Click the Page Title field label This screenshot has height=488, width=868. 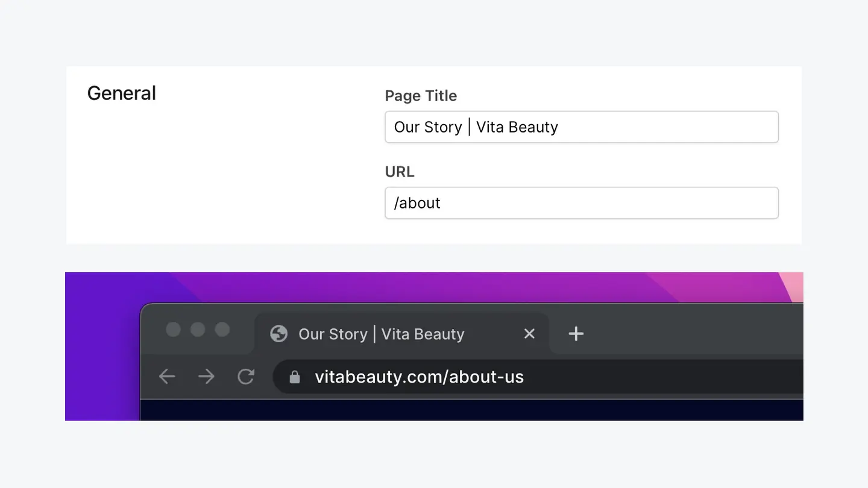tap(421, 96)
